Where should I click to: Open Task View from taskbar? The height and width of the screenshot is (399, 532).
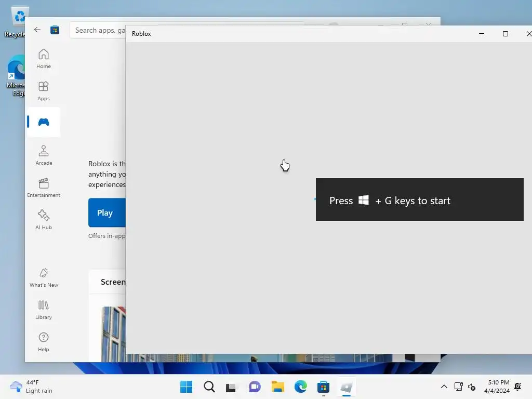pyautogui.click(x=231, y=387)
